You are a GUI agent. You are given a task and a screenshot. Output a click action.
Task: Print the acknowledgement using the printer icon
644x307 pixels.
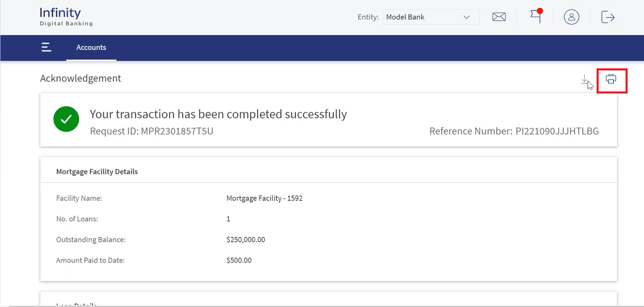[x=611, y=79]
